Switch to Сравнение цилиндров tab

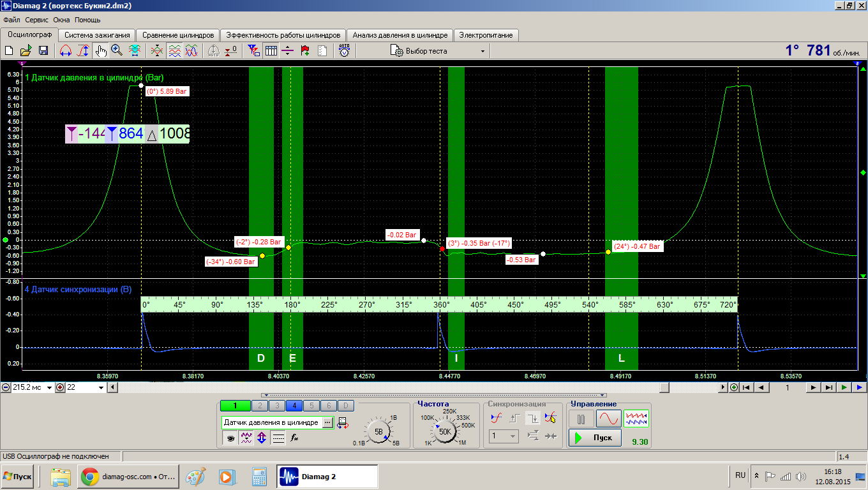pyautogui.click(x=178, y=35)
